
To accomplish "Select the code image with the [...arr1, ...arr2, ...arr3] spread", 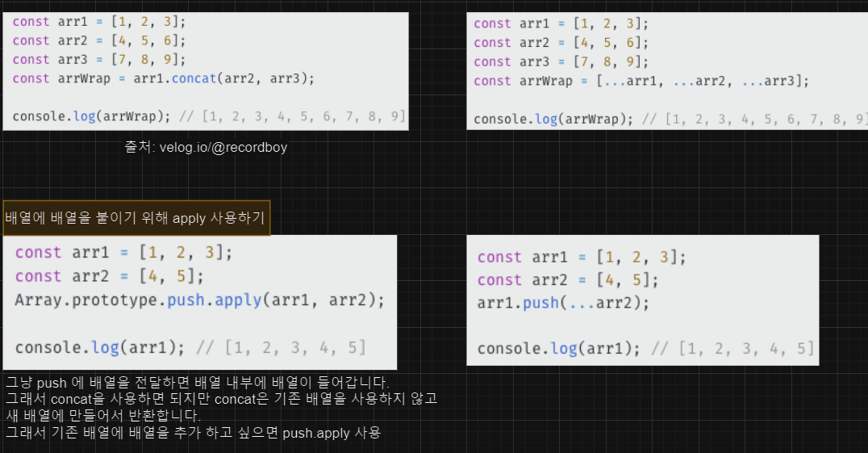I will [x=667, y=71].
